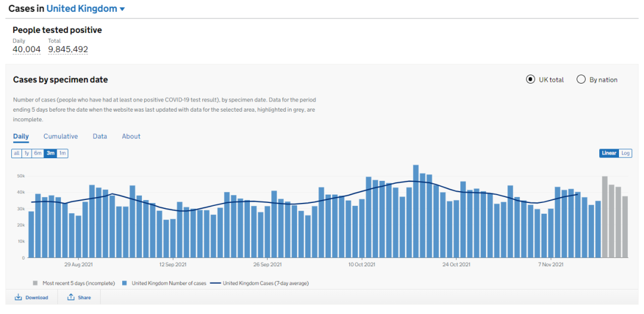Click the 24 Oct 2021 axis label
The height and width of the screenshot is (314, 644).
pyautogui.click(x=456, y=264)
